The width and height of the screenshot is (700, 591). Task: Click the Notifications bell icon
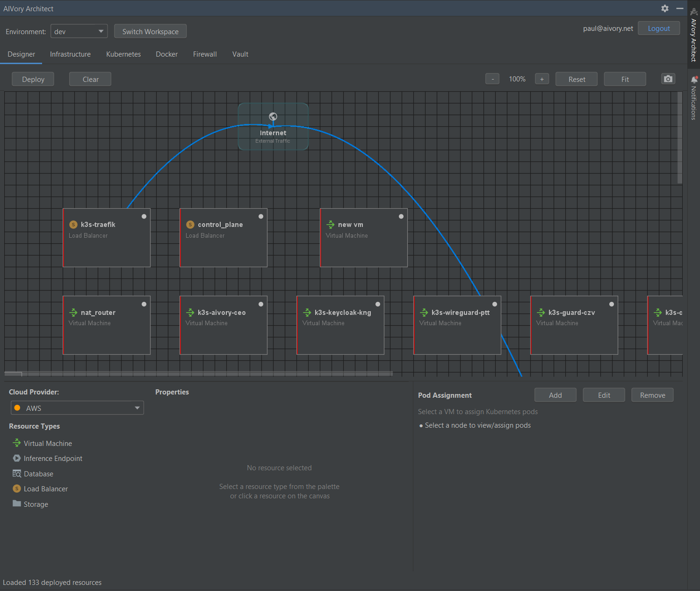click(x=694, y=80)
